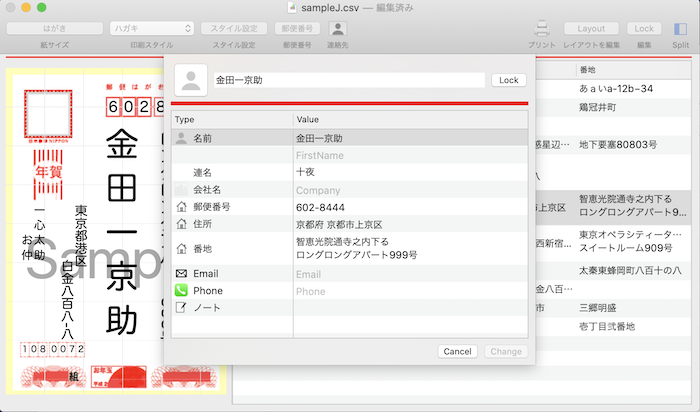Click the Lock button in toolbar
Screen dimensions: 700x412
click(644, 29)
